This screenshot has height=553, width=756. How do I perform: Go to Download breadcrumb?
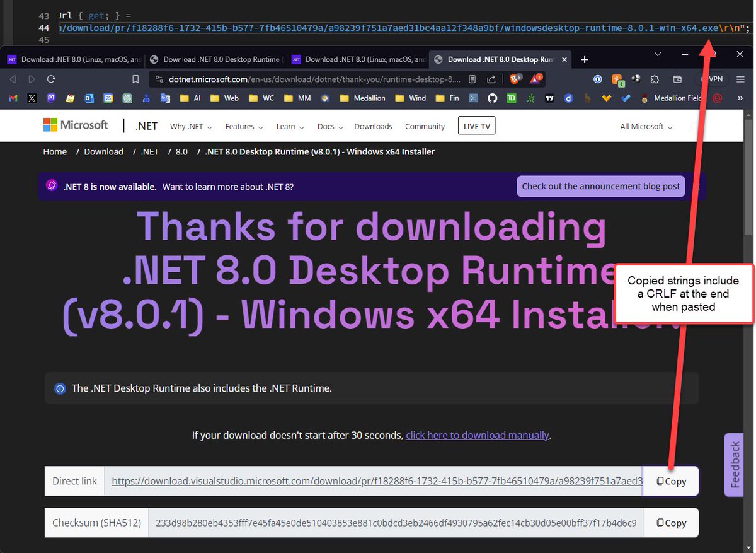click(x=104, y=152)
